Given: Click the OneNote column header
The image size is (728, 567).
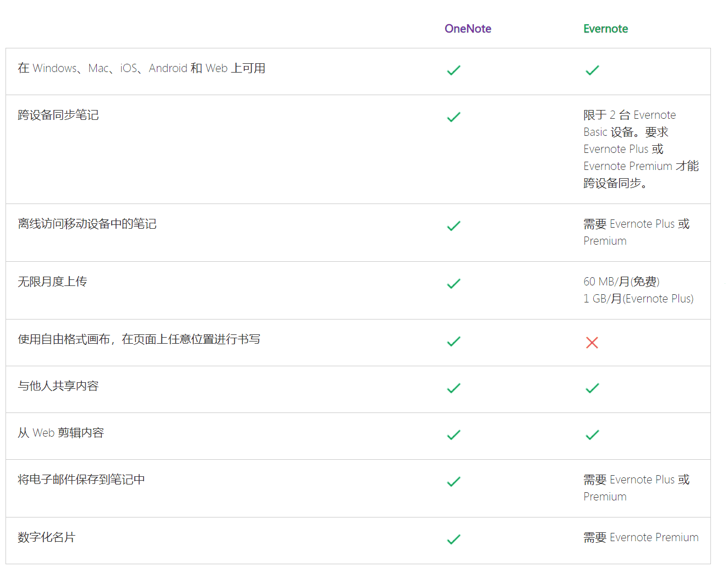Looking at the screenshot, I should pyautogui.click(x=468, y=29).
